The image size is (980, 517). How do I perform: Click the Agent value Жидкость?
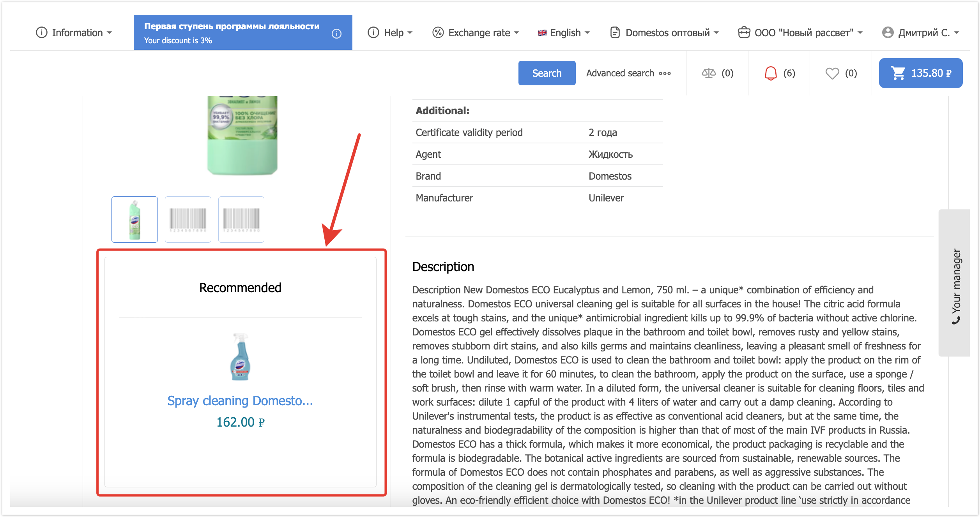610,154
